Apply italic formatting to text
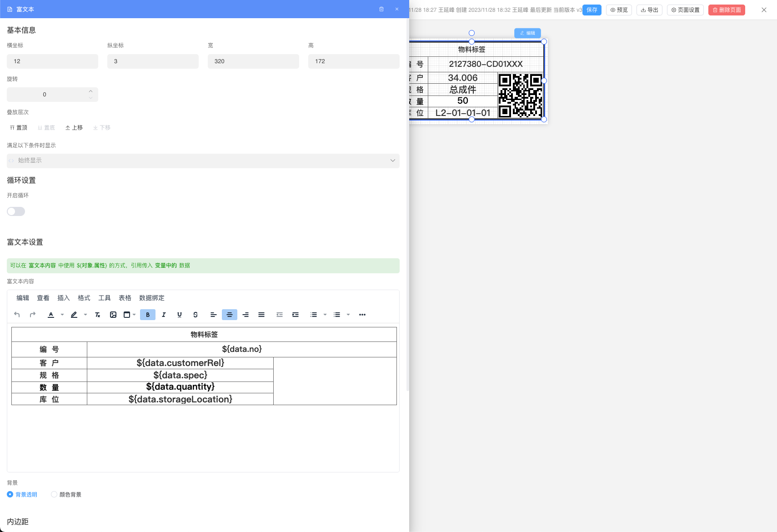 (164, 315)
